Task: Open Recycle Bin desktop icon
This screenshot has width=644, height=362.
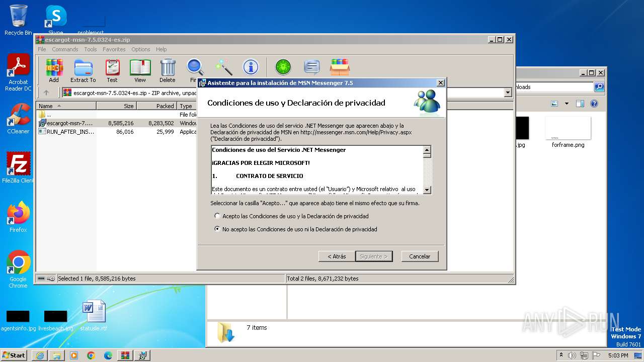Action: (18, 20)
